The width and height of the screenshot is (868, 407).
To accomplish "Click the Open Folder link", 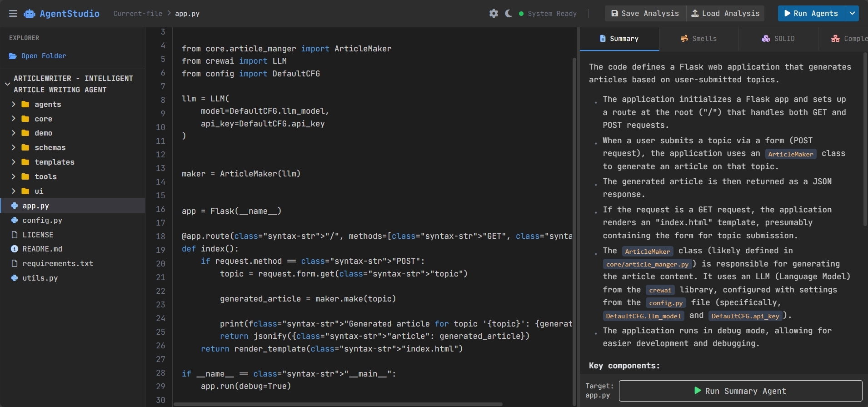I will [44, 56].
